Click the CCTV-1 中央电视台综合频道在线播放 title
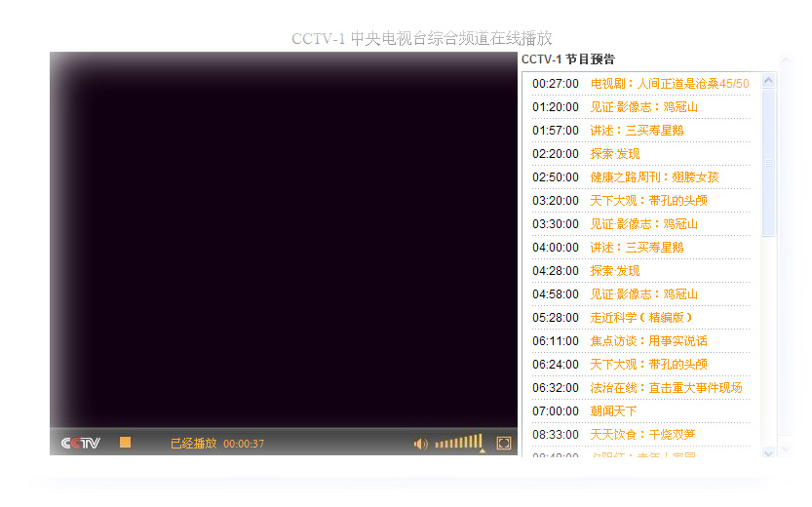812x507 pixels. (x=421, y=38)
